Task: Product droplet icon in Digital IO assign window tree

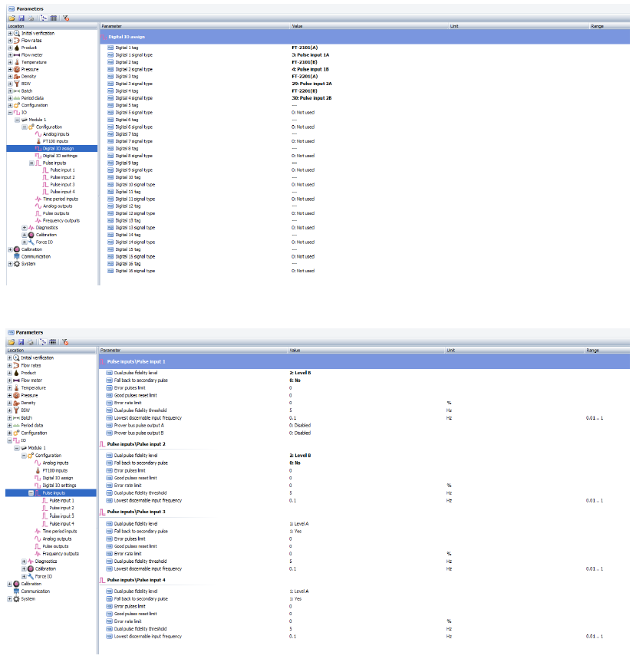Action: (x=17, y=48)
